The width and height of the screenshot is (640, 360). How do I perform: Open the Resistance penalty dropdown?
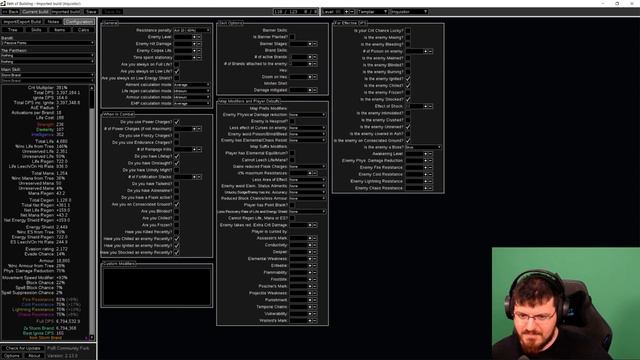192,30
